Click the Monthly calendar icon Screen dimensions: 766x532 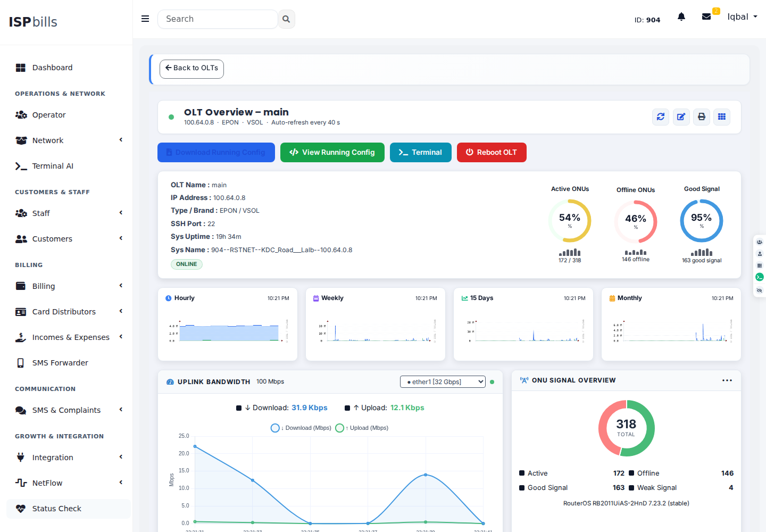pos(612,298)
